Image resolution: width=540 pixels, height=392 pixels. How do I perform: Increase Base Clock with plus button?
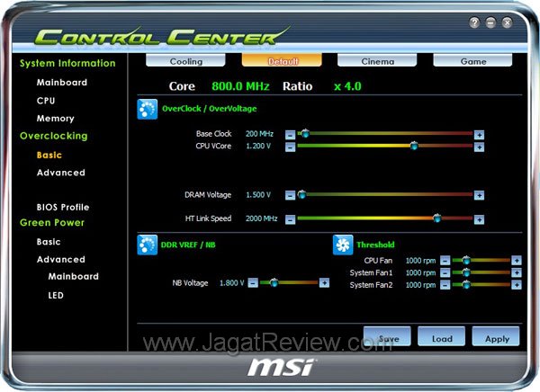479,135
